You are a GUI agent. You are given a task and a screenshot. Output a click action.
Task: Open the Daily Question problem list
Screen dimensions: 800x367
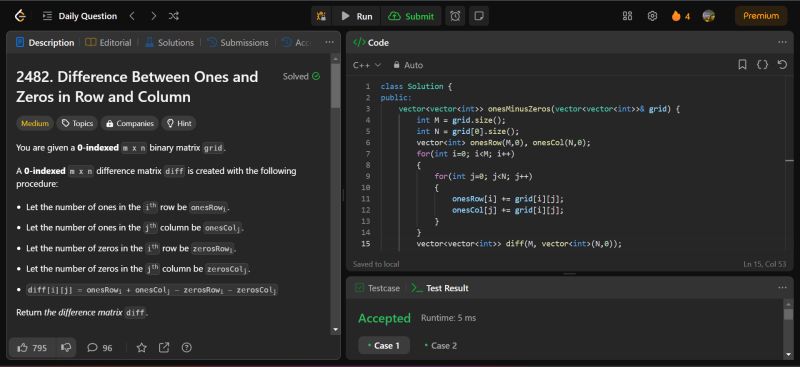(80, 16)
